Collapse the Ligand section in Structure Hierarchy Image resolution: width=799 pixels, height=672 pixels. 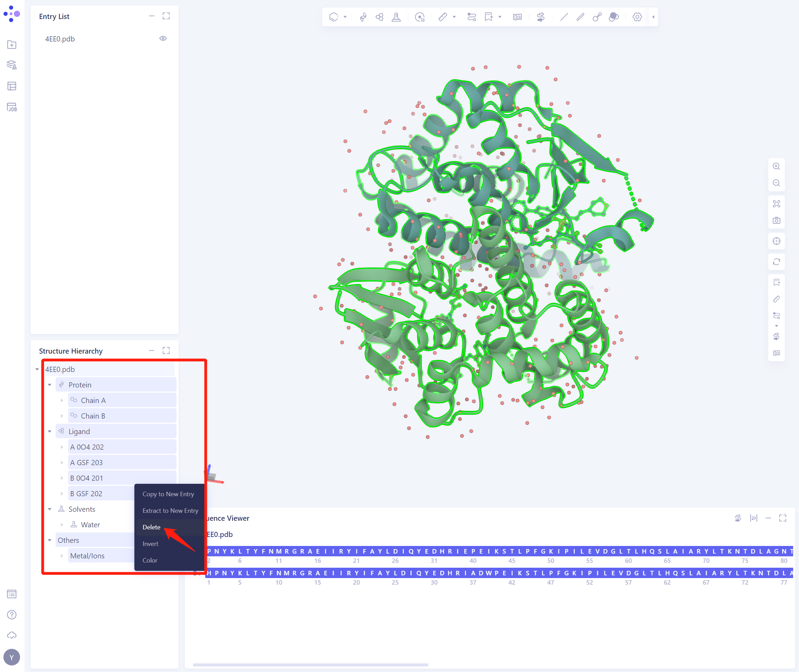tap(49, 431)
